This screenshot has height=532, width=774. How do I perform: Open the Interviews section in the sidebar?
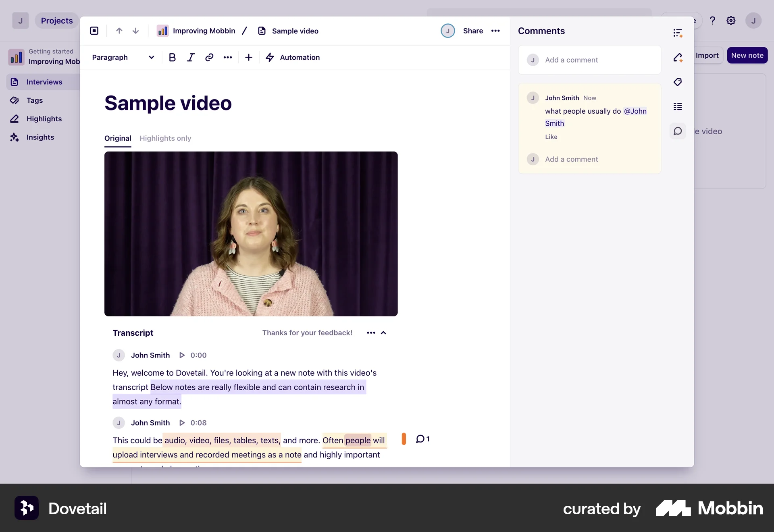point(44,82)
